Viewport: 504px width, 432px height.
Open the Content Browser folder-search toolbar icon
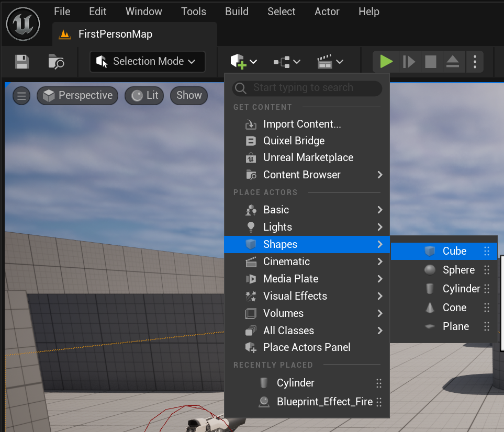point(56,62)
